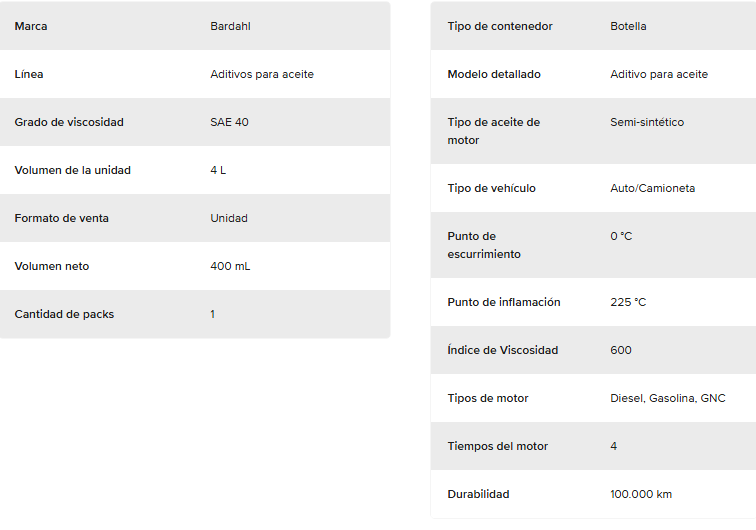Viewport: 756px width, 530px height.
Task: Click the Formato de venta label
Action: [62, 218]
